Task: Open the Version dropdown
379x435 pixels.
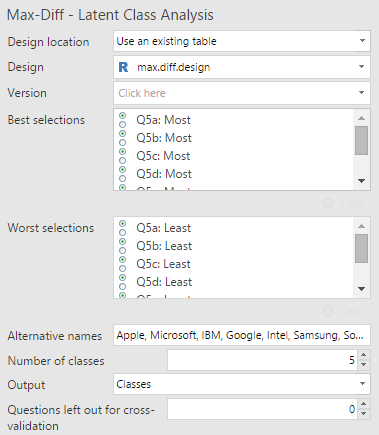Action: click(242, 93)
